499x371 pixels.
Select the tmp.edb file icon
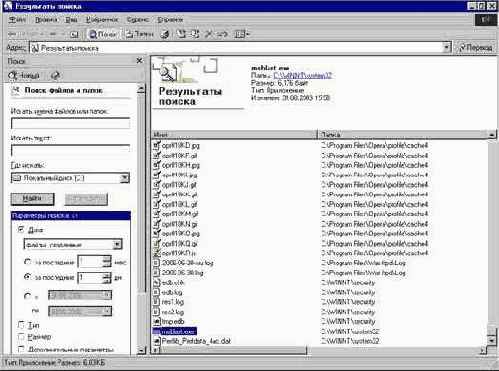(157, 321)
